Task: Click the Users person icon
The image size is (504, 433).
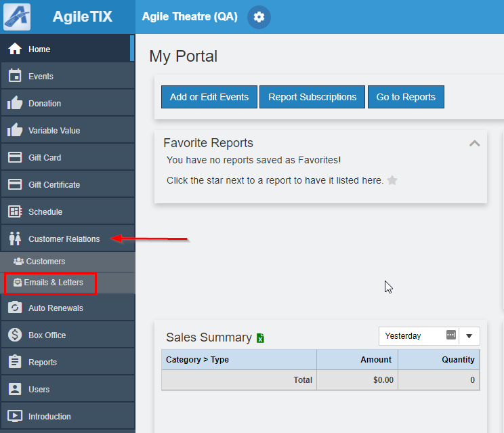Action: (x=15, y=389)
